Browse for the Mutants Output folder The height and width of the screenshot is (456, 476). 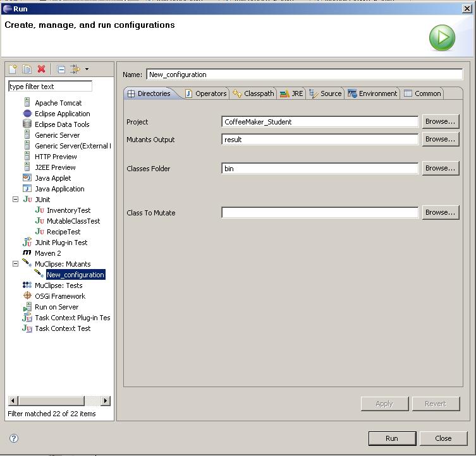(x=440, y=140)
